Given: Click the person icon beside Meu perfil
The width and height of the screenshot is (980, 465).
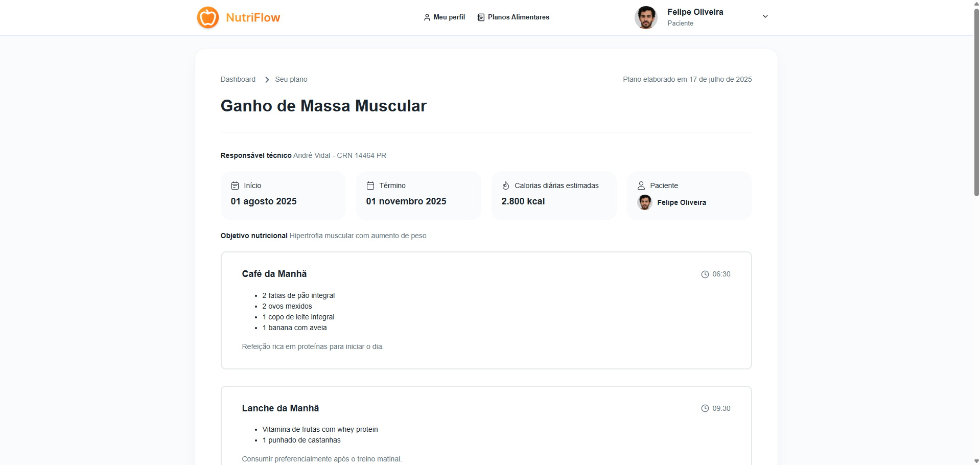Looking at the screenshot, I should point(427,17).
